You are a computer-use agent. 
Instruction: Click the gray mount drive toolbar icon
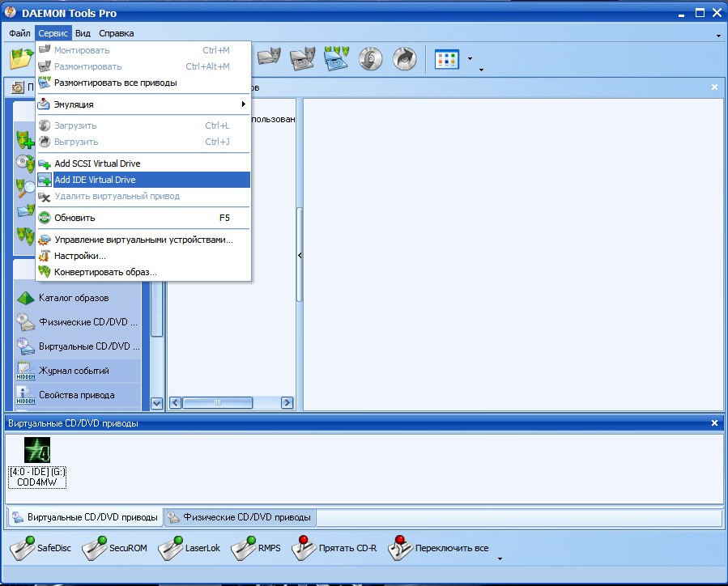pyautogui.click(x=270, y=58)
